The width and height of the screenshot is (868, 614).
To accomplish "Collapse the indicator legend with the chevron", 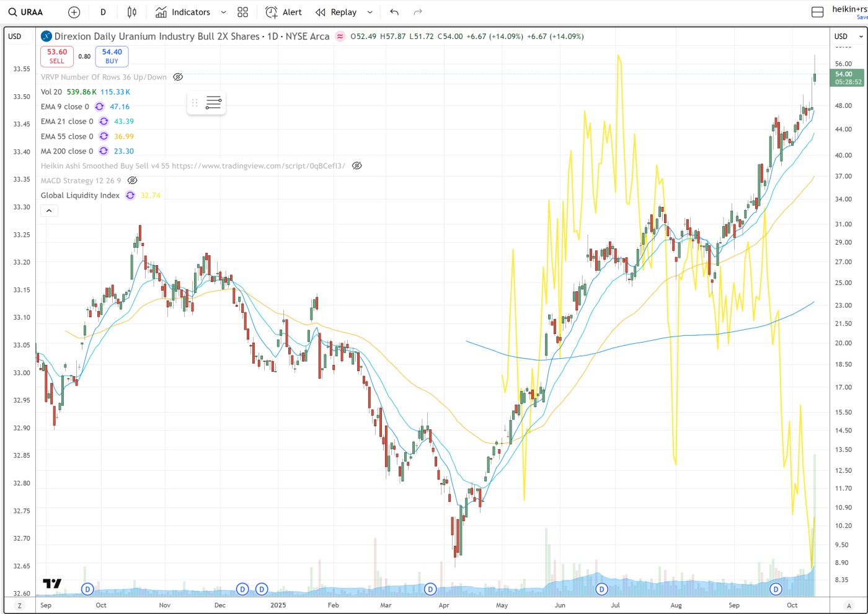I will click(x=49, y=211).
